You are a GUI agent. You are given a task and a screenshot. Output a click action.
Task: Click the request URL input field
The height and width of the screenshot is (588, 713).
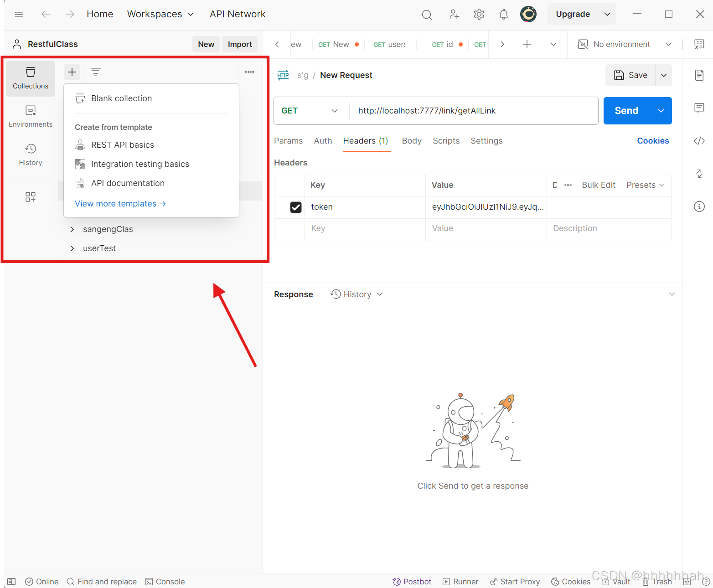[474, 111]
